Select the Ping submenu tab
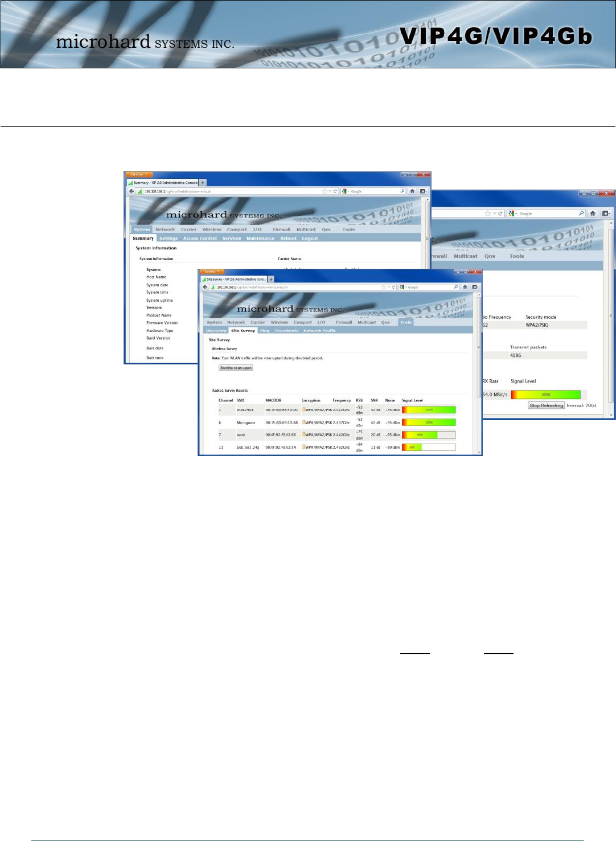 coord(265,330)
